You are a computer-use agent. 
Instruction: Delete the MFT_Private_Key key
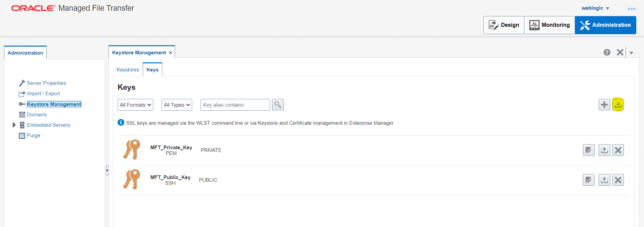(x=618, y=150)
